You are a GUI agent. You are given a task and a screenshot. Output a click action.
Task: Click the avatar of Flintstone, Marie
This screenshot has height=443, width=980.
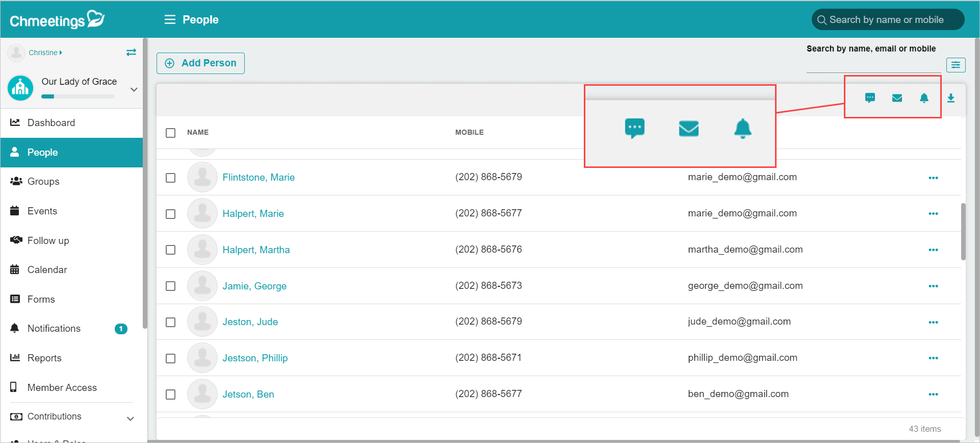click(x=202, y=177)
